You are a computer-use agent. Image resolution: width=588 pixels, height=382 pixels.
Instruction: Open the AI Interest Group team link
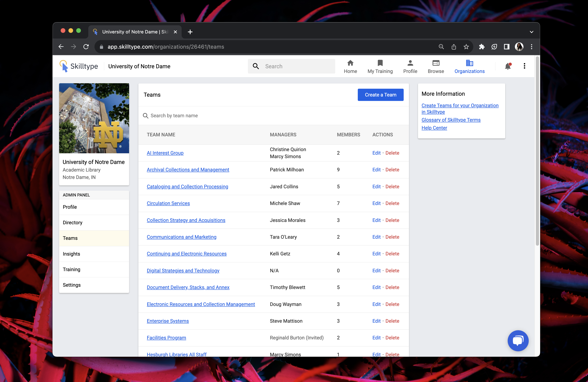point(165,153)
